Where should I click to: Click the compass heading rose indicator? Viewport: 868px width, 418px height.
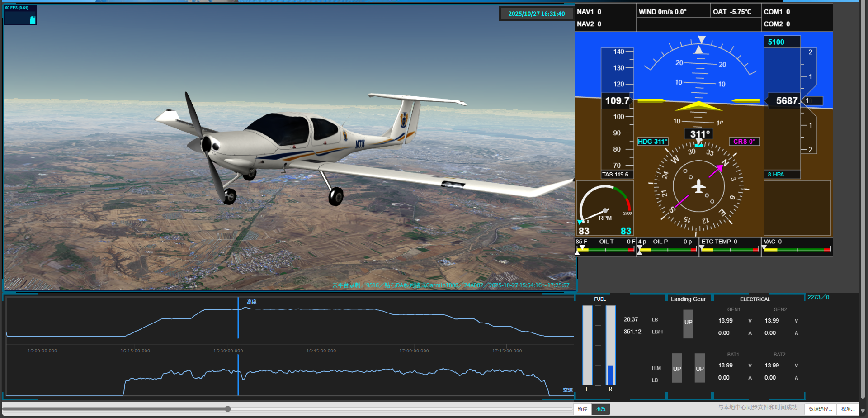click(x=698, y=186)
